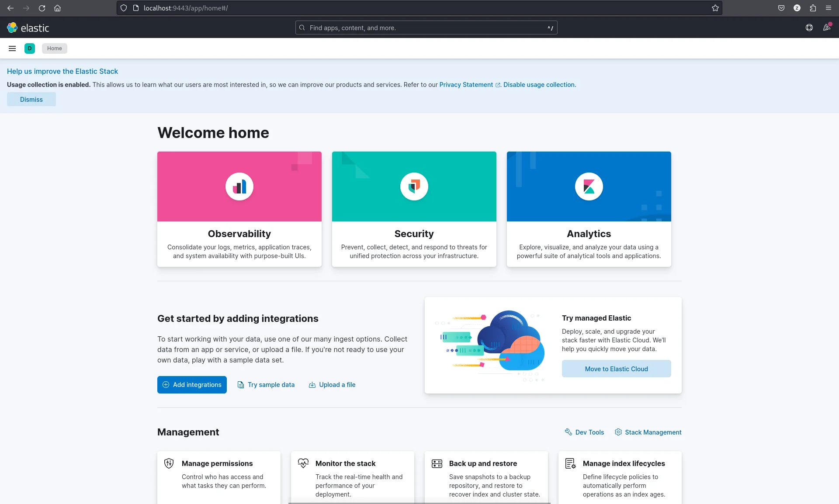839x504 pixels.
Task: Open the browser home page icon
Action: (x=57, y=8)
